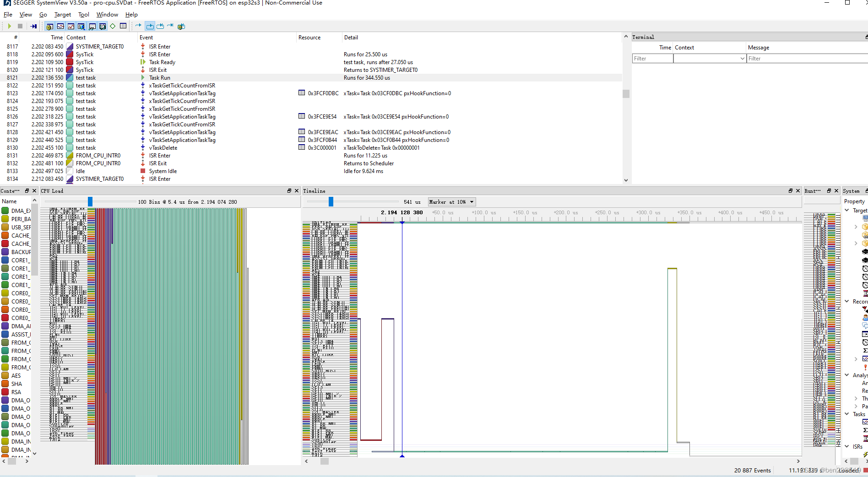Click the rightmost yellow gear toolbar icon

tap(181, 26)
